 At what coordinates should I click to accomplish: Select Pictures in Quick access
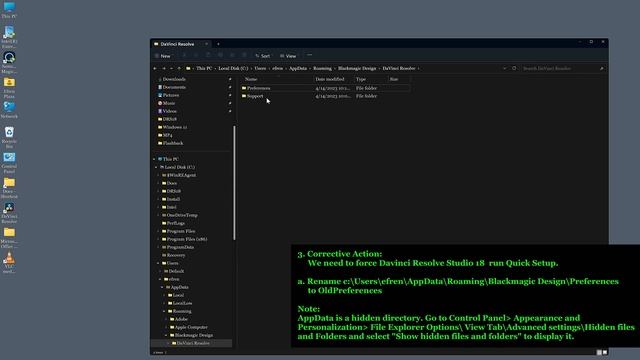[171, 95]
